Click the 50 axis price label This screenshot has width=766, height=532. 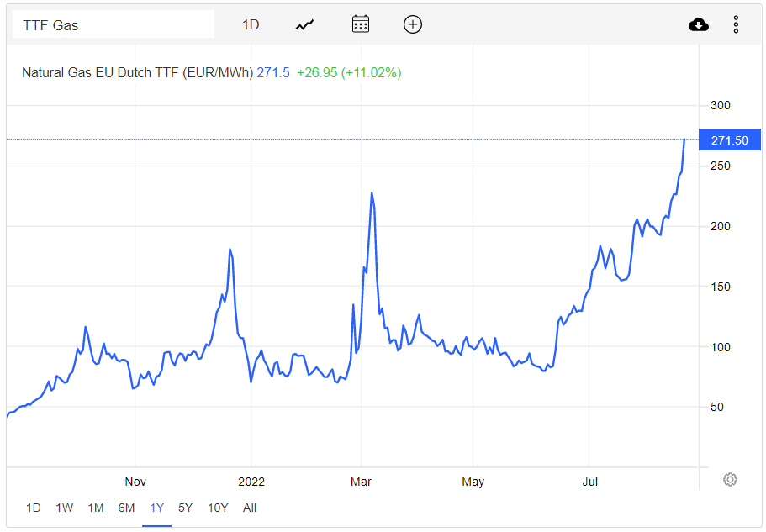(x=716, y=407)
